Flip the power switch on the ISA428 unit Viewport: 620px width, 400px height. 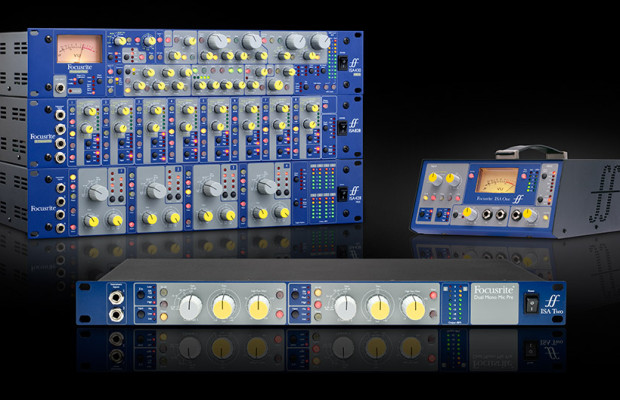pyautogui.click(x=343, y=193)
